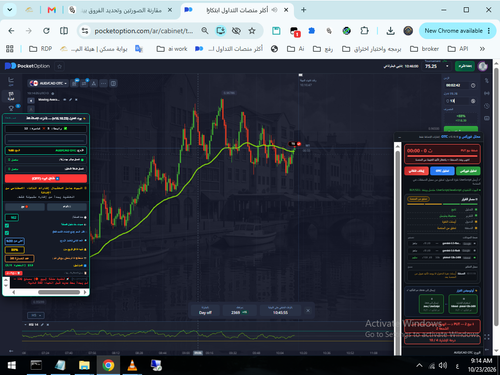This screenshot has height=375, width=500.
Task: Open the user profile avatar
Action: coord(483,66)
